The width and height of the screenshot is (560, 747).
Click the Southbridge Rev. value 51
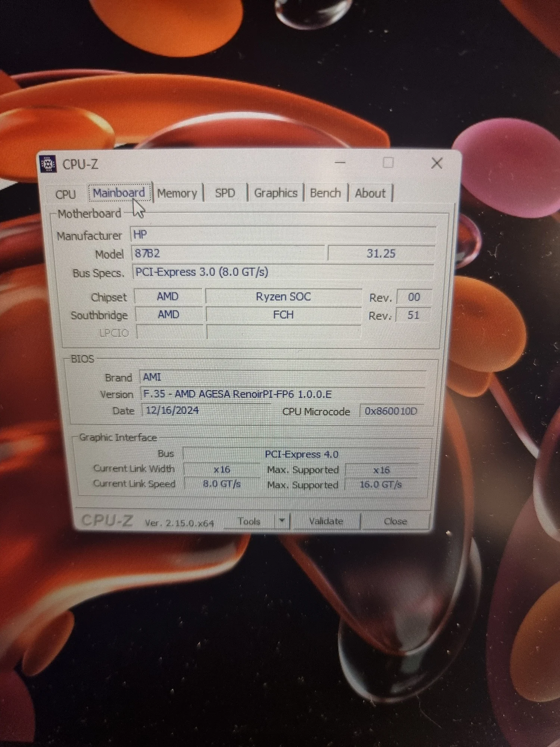[413, 315]
